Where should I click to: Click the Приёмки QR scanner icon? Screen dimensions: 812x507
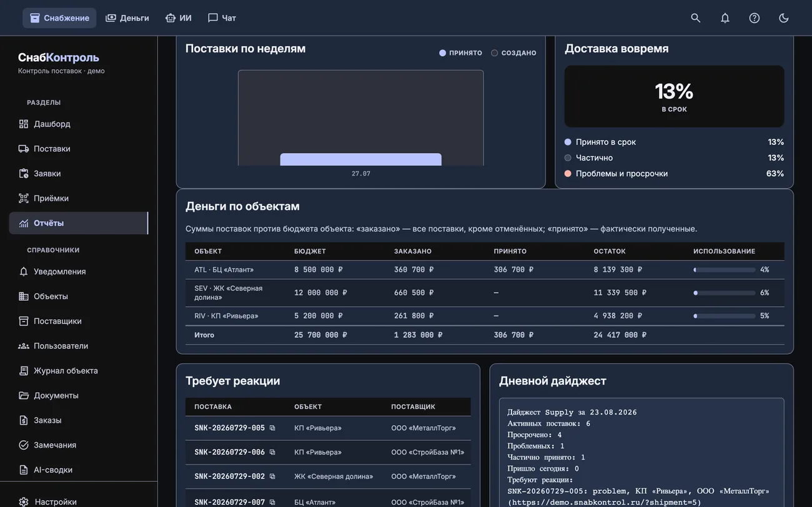pos(24,199)
